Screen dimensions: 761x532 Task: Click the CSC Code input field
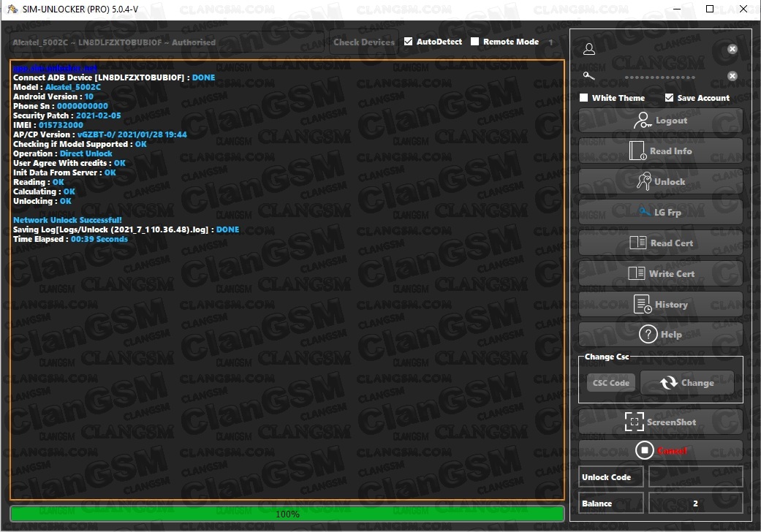[x=610, y=383]
